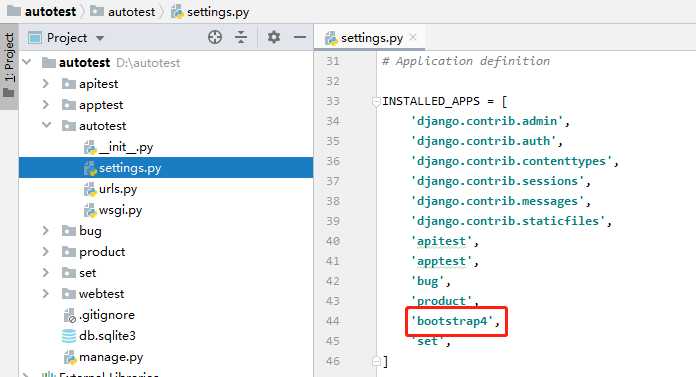Select wsgi.py in project tree
This screenshot has height=377, width=696.
pyautogui.click(x=120, y=210)
